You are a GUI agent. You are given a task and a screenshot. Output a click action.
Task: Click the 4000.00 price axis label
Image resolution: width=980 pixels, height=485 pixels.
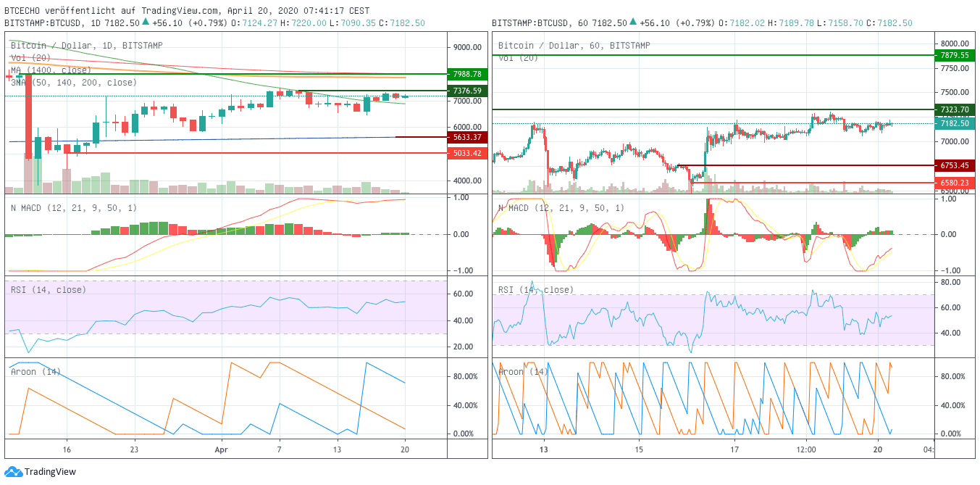pos(467,181)
